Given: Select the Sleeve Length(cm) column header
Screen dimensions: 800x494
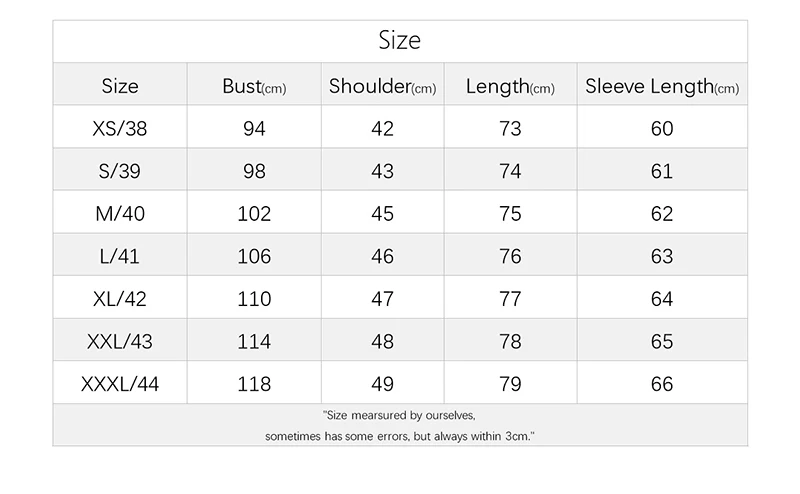Looking at the screenshot, I should (662, 87).
